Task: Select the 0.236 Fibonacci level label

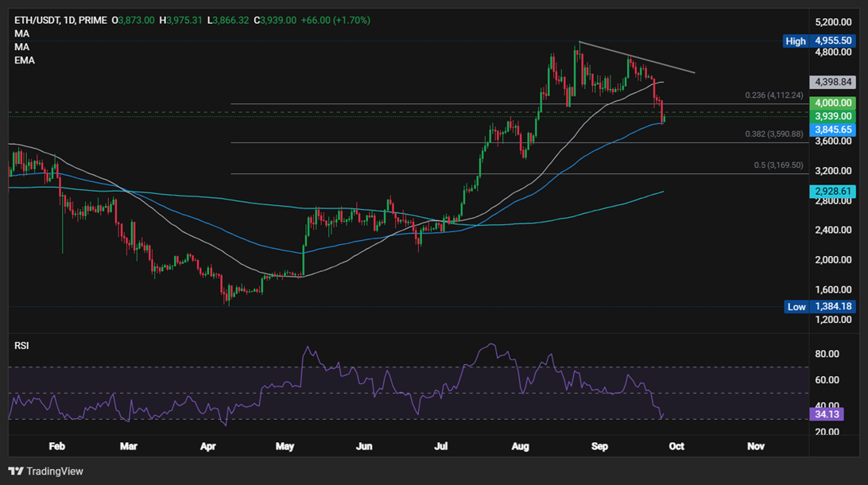Action: pyautogui.click(x=773, y=95)
